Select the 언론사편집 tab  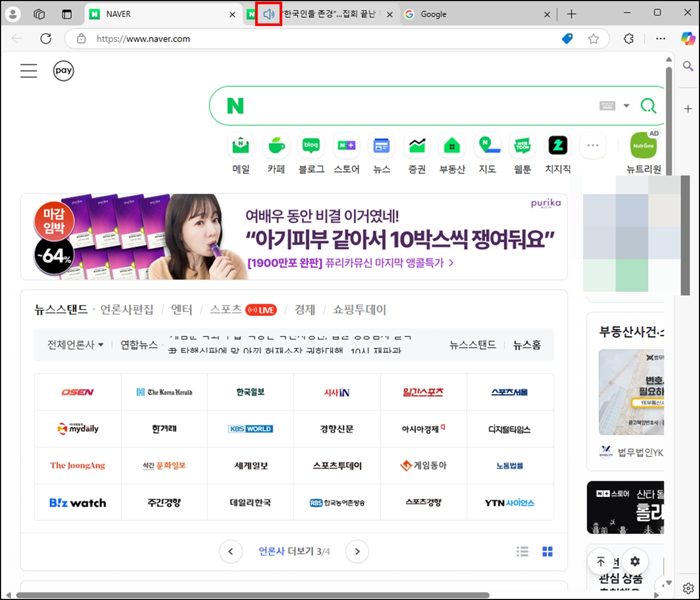tap(127, 309)
